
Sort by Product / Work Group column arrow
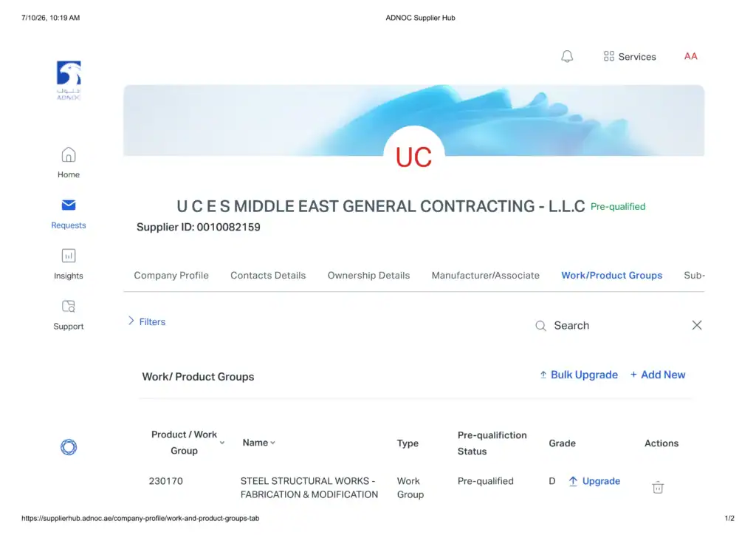coord(222,443)
